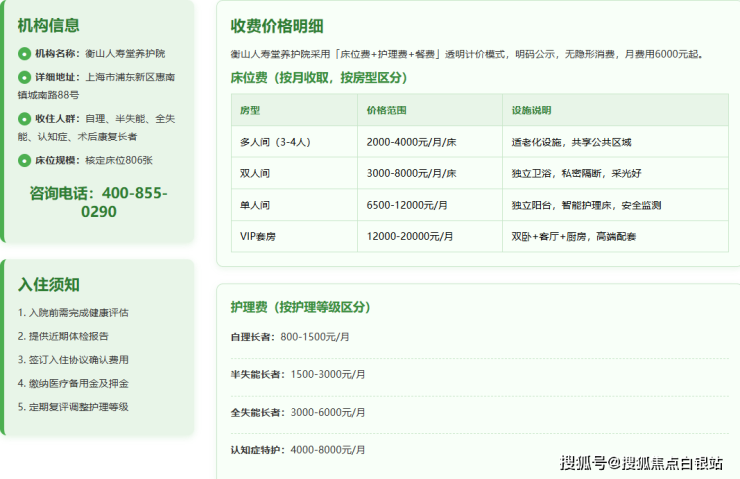The height and width of the screenshot is (479, 740).
Task: Select the 入住须知 heading
Action: click(49, 285)
